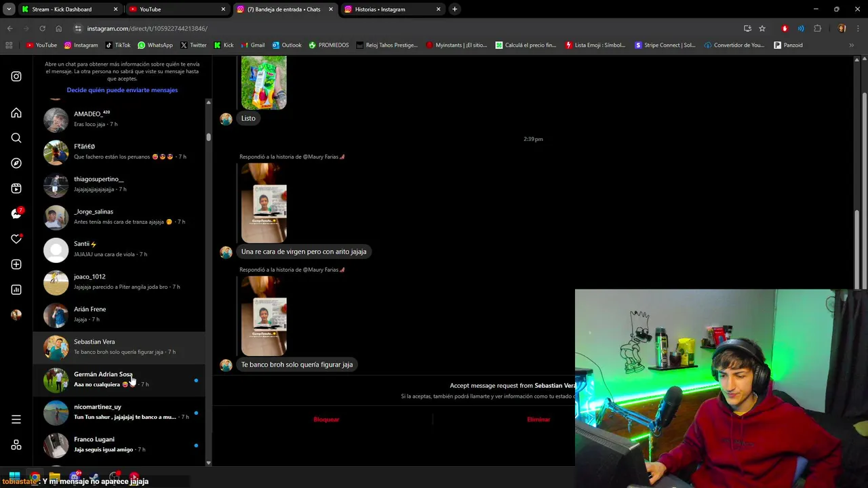868x488 pixels.
Task: Open a new browser tab
Action: pos(454,9)
